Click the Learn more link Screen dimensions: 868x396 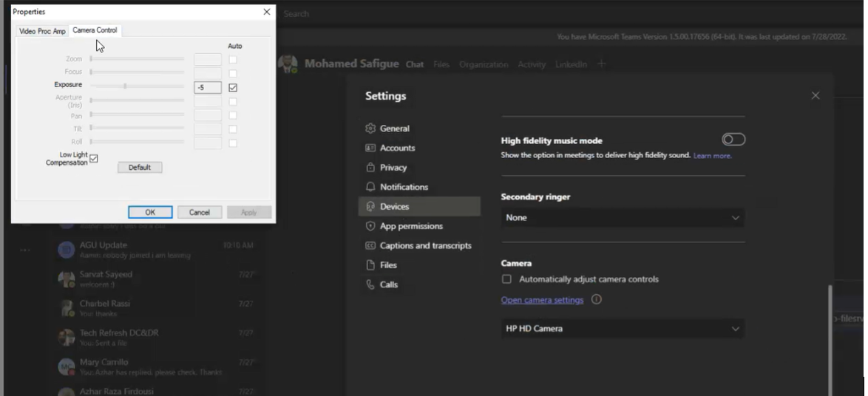(x=712, y=156)
